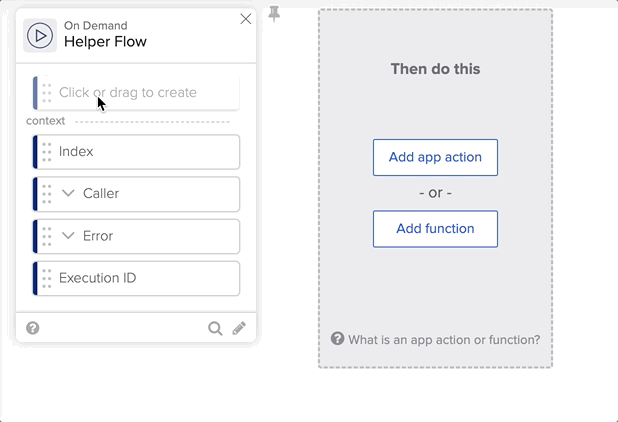Click the drag handle on the create field

[x=47, y=93]
